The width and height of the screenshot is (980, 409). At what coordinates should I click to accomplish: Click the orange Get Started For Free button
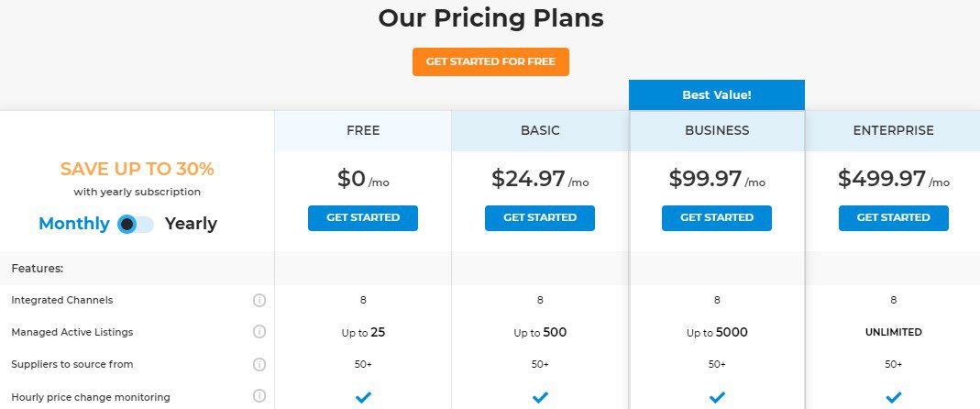coord(490,62)
